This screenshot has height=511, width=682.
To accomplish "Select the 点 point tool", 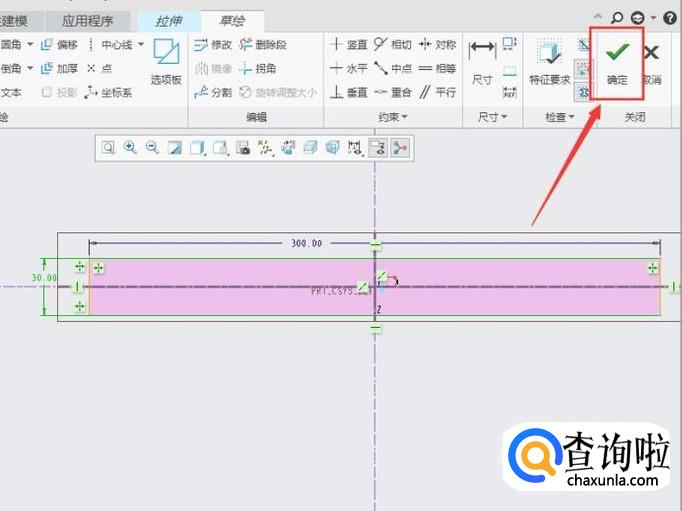I will pyautogui.click(x=100, y=68).
